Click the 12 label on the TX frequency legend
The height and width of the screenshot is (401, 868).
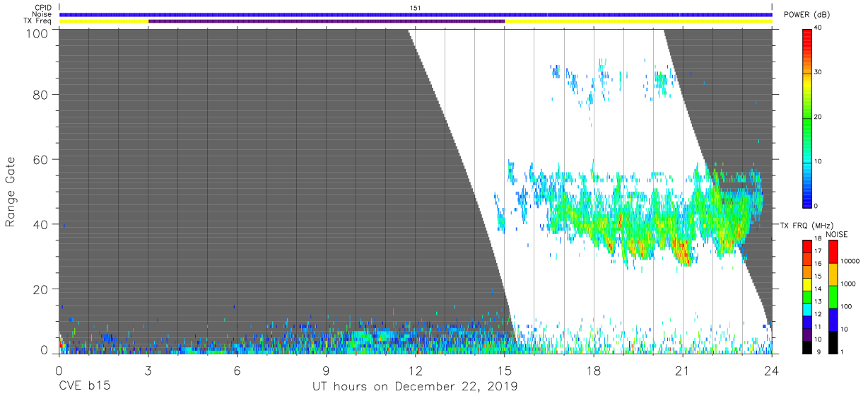point(819,314)
